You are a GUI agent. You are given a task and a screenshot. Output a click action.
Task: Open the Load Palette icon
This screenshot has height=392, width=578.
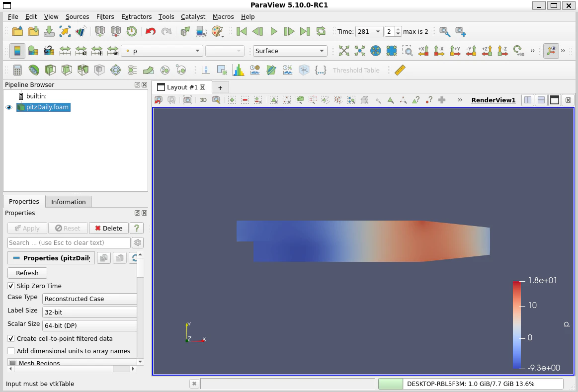(218, 31)
